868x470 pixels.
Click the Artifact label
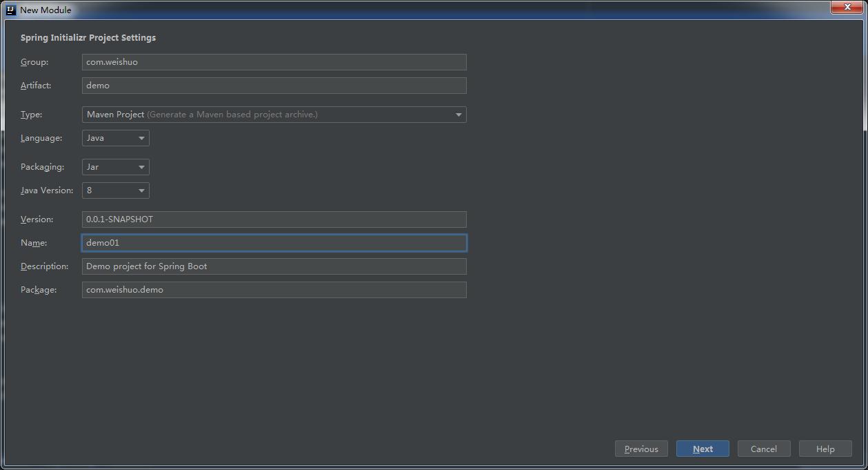coord(36,86)
